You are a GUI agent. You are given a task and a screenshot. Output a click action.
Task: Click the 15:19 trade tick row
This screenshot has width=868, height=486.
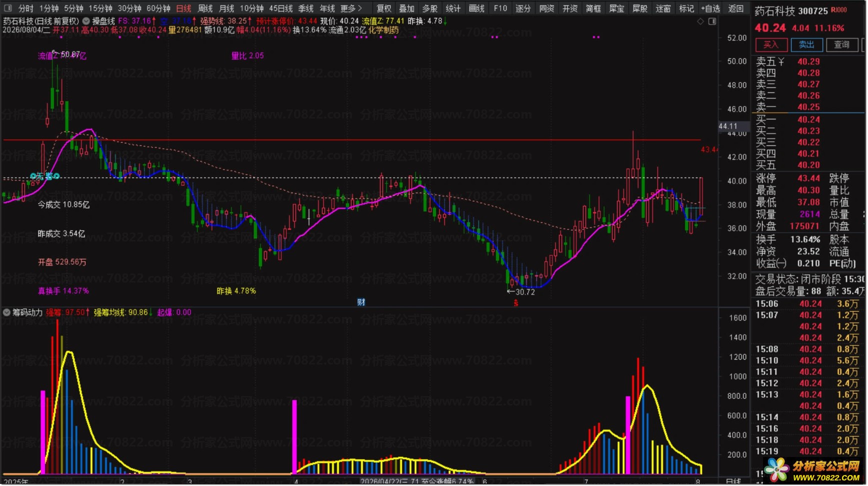click(x=807, y=451)
